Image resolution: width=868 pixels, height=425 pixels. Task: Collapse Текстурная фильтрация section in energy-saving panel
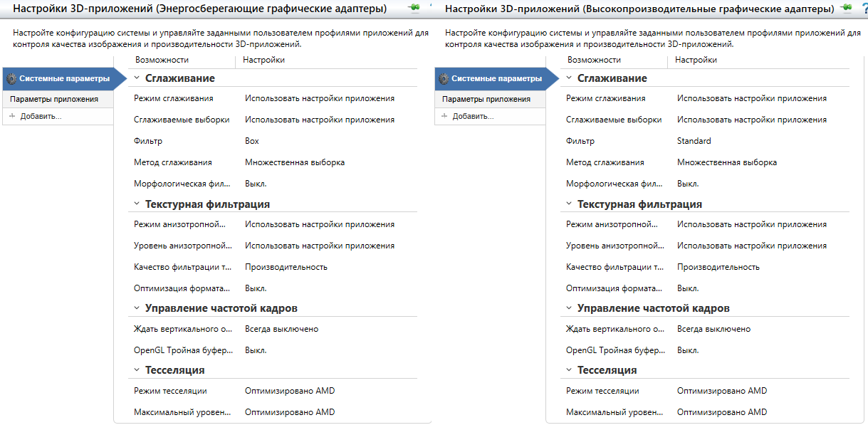136,204
